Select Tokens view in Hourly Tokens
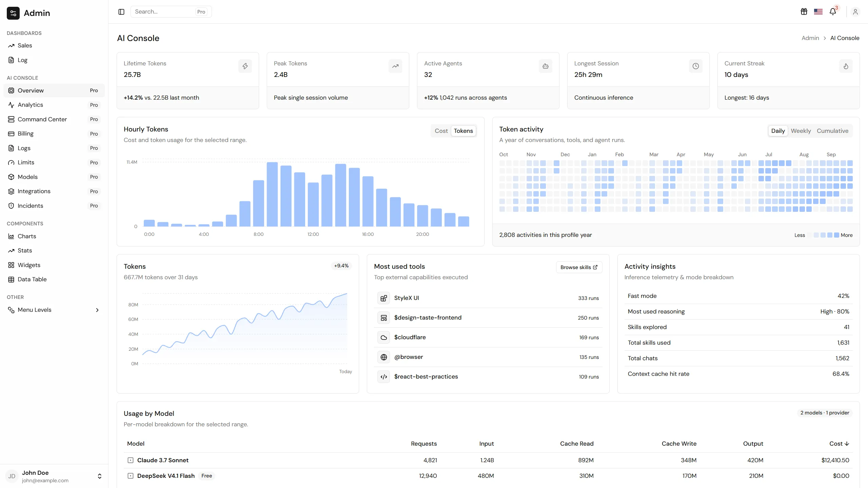 tap(463, 131)
